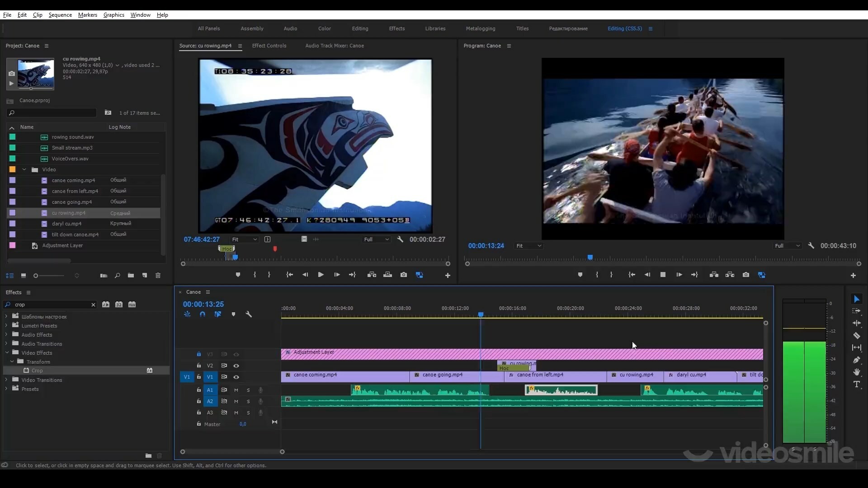The image size is (868, 488).
Task: Mute audio track A1
Action: 236,390
